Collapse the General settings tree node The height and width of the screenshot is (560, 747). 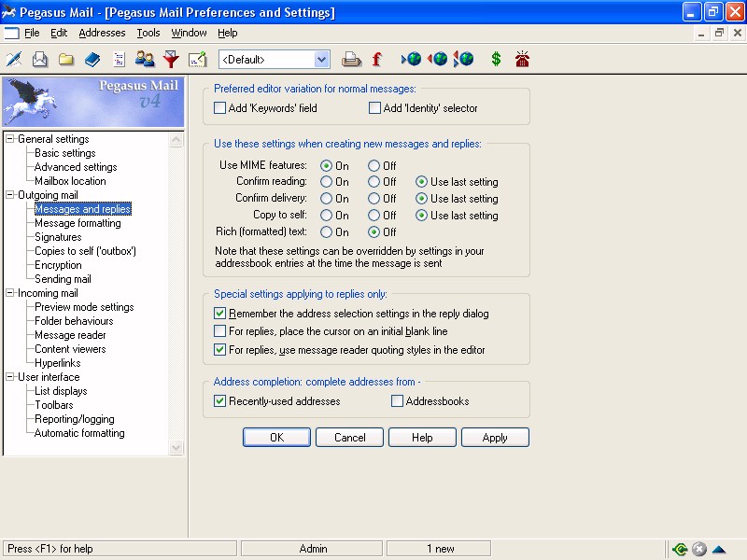click(x=9, y=139)
